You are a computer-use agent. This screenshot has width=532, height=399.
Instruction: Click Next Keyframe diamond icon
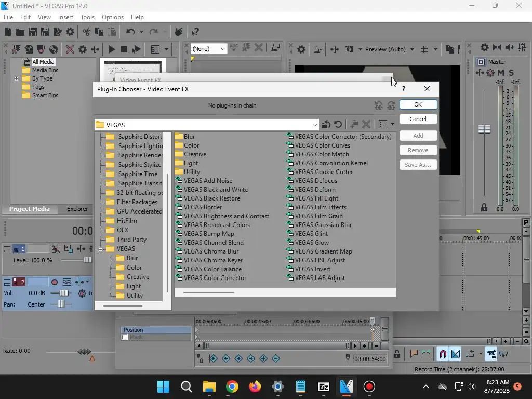tap(238, 358)
